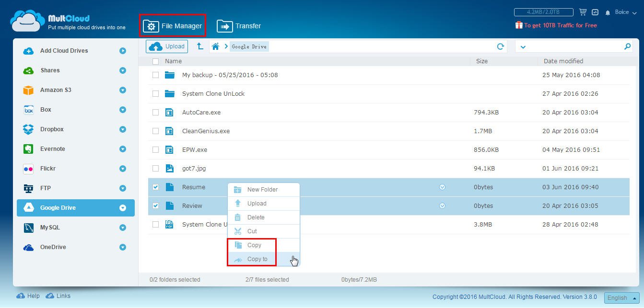Select the Google Drive breadcrumb

[x=249, y=46]
